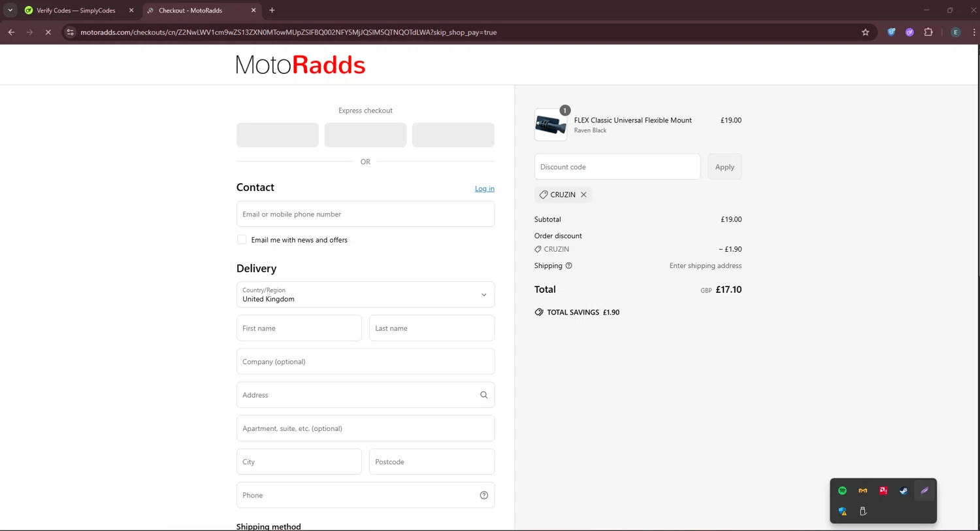
Task: Focus the City field
Action: (x=299, y=461)
